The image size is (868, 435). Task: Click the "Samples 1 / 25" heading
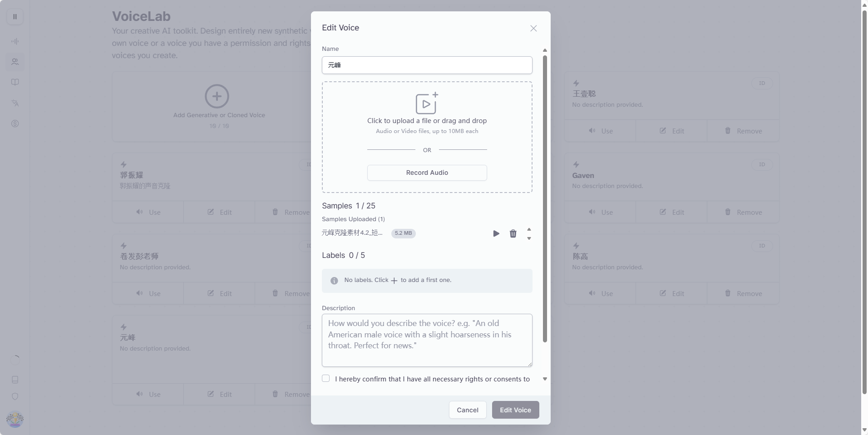click(349, 206)
